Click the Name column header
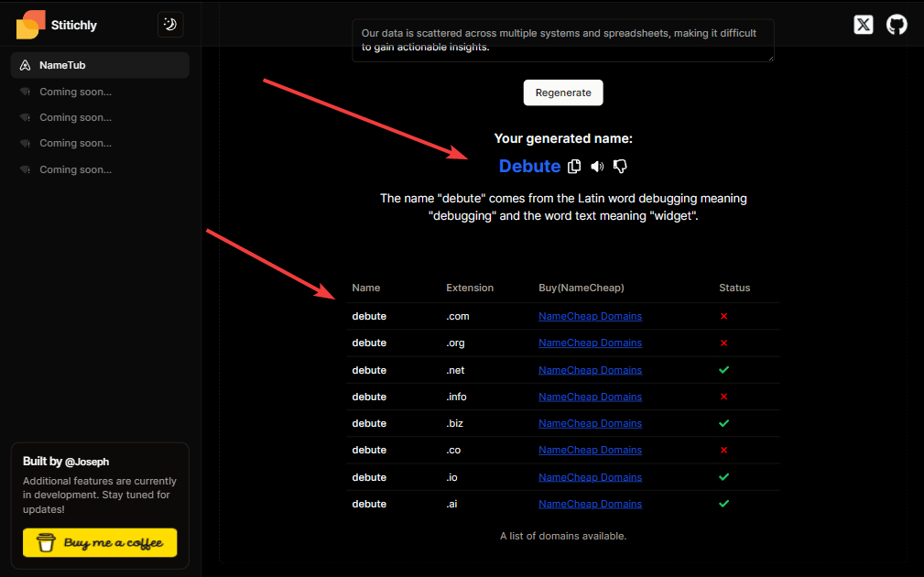The height and width of the screenshot is (577, 924). pos(366,288)
